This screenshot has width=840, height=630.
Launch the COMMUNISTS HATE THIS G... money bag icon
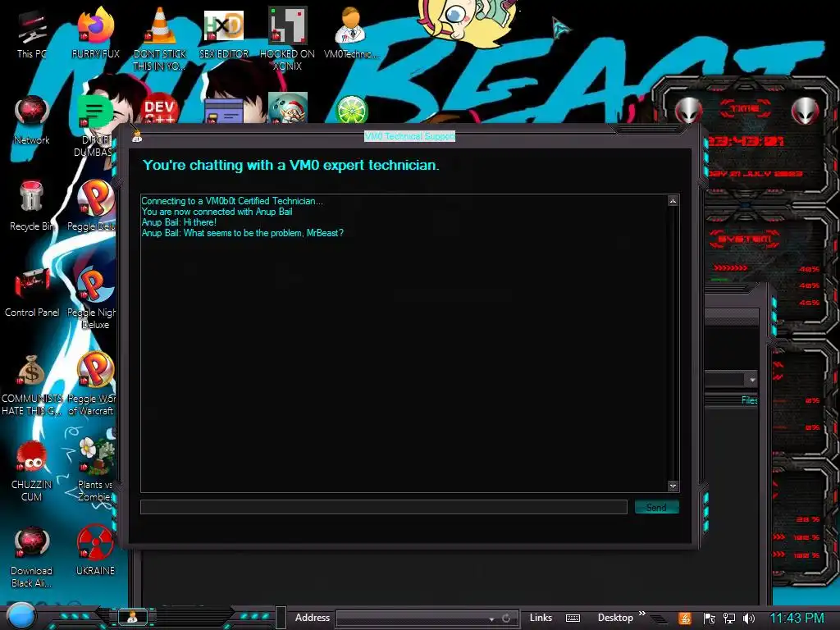click(32, 385)
